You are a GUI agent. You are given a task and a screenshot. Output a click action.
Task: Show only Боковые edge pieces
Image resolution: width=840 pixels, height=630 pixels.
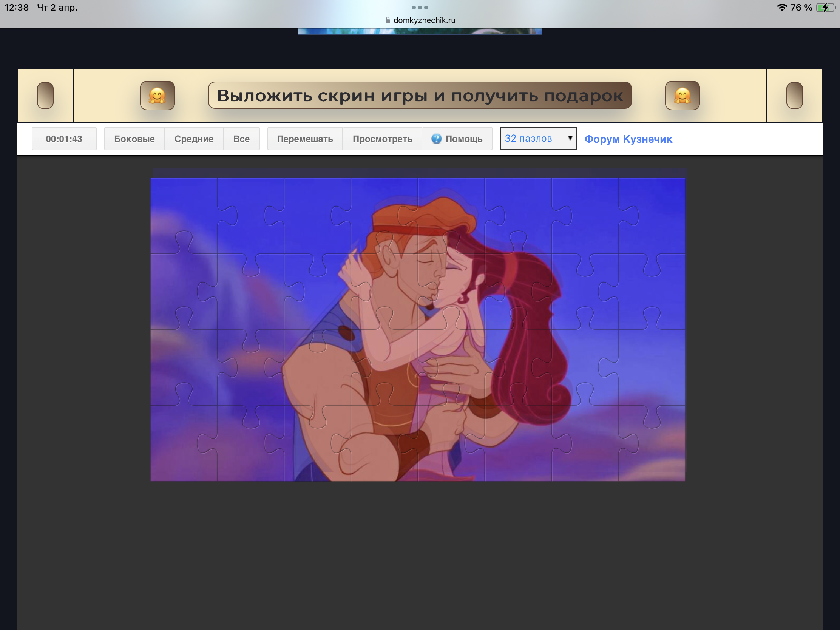coord(134,139)
